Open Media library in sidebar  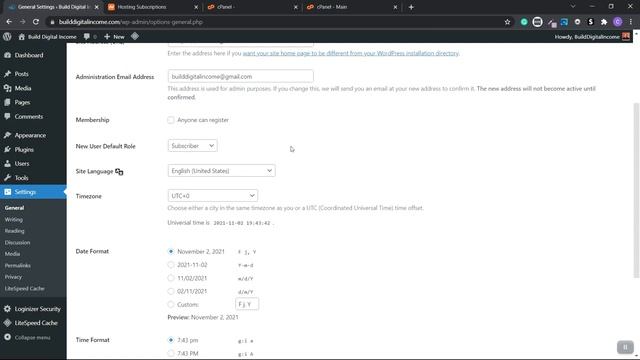click(22, 88)
